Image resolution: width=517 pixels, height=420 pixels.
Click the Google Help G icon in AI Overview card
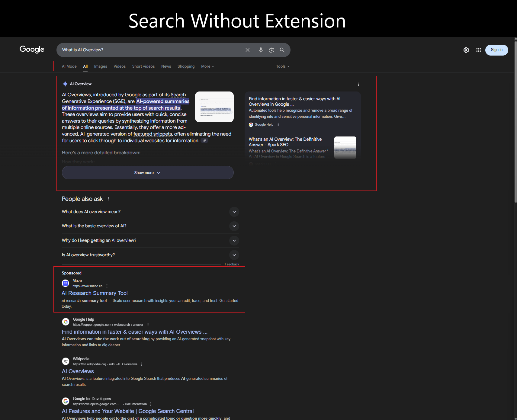pos(251,125)
